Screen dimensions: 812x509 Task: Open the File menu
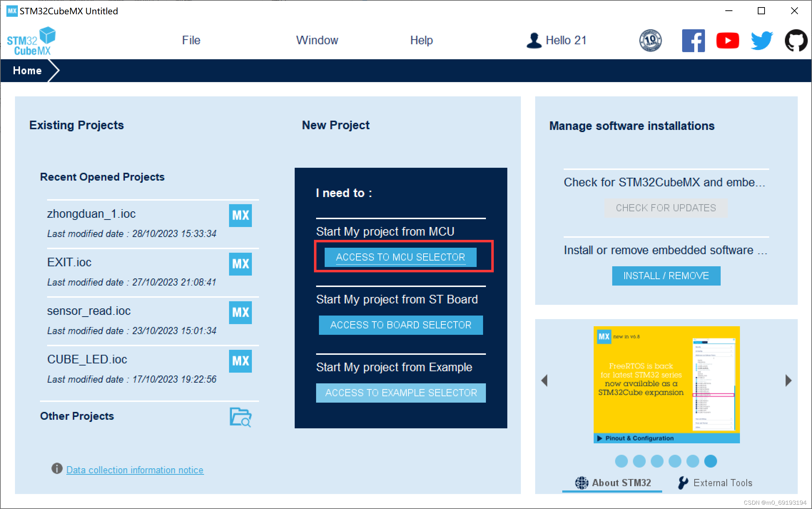pos(191,40)
